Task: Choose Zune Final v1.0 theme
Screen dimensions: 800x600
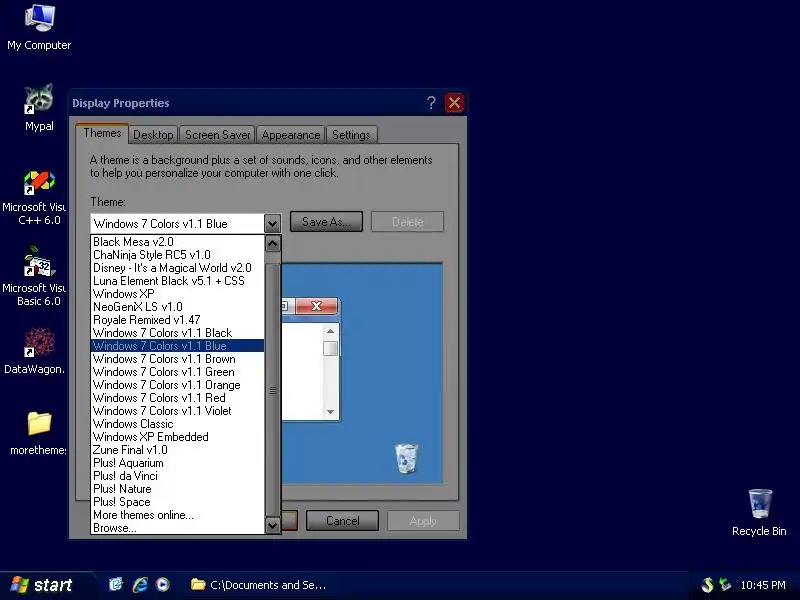Action: click(177, 450)
